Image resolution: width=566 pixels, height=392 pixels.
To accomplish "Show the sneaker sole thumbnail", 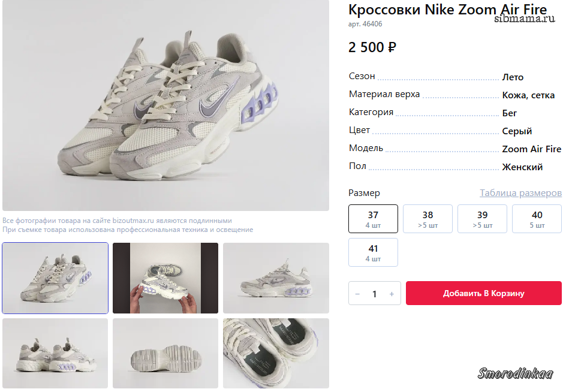I will [165, 353].
